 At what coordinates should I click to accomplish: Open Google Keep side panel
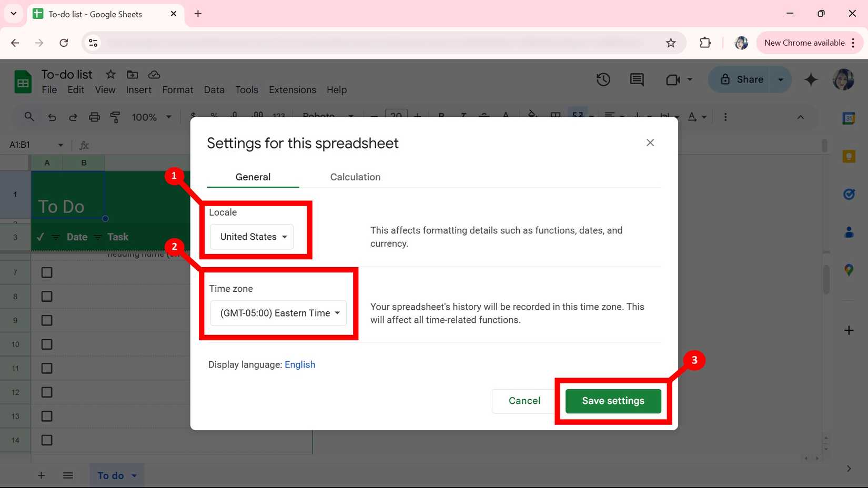[x=849, y=156]
